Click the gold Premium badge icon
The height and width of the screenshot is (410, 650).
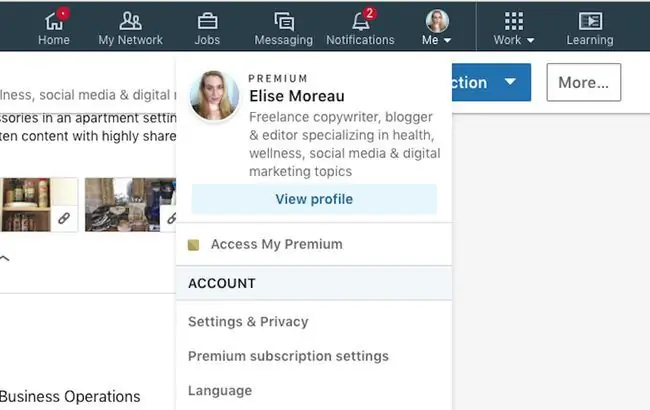click(193, 245)
